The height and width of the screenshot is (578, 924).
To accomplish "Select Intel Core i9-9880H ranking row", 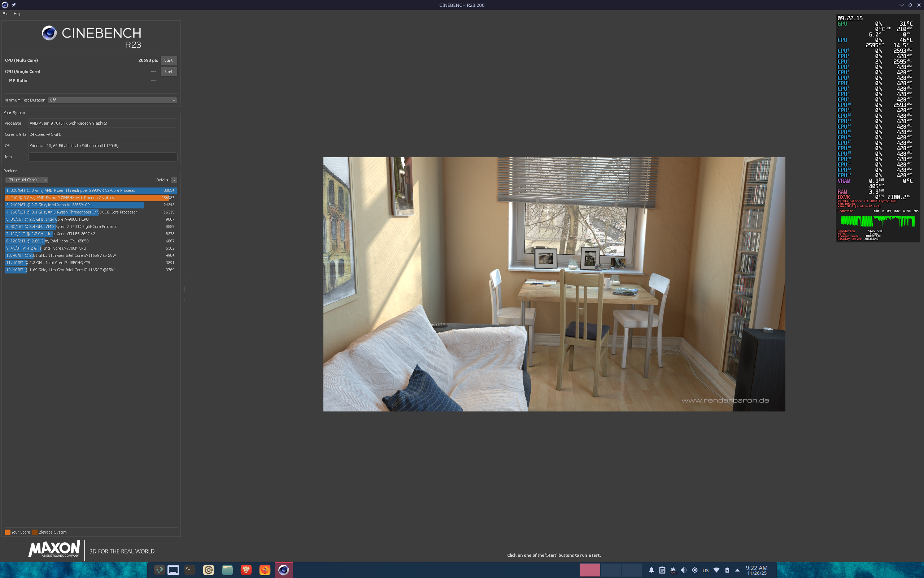I will [91, 219].
